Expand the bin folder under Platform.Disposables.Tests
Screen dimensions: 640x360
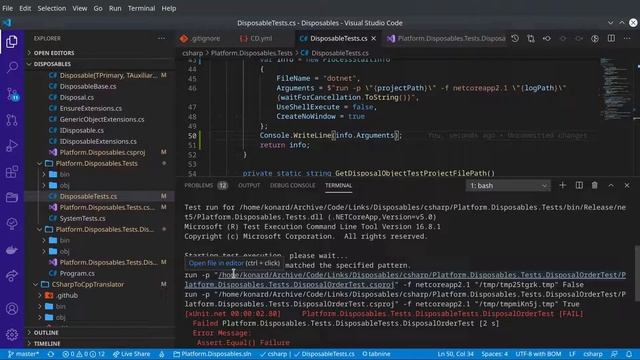tap(64, 174)
